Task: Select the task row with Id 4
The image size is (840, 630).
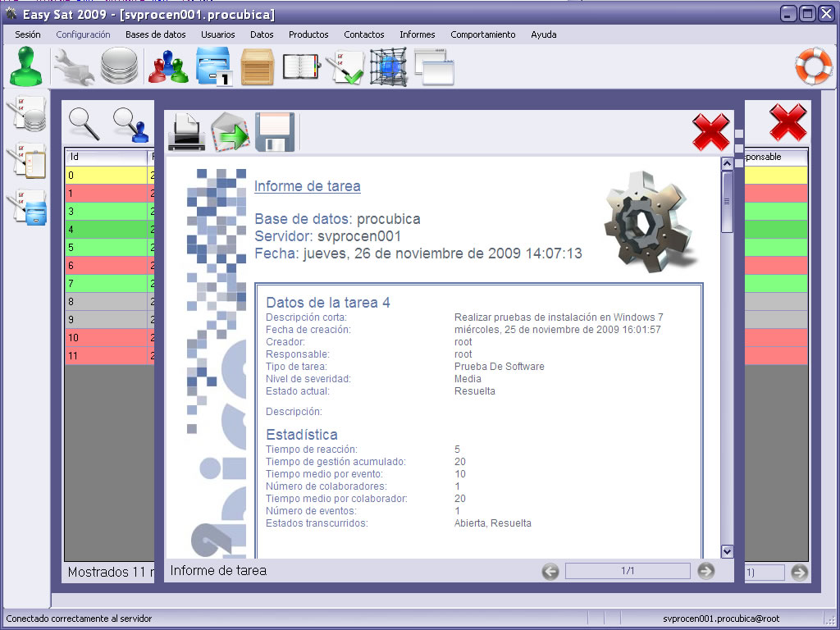Action: click(109, 230)
